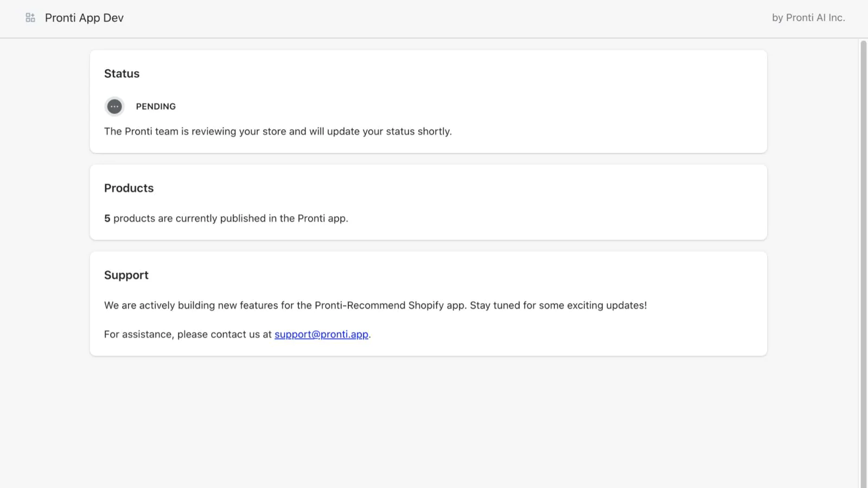Click the 'products are currently published' text
Image resolution: width=868 pixels, height=488 pixels.
231,219
